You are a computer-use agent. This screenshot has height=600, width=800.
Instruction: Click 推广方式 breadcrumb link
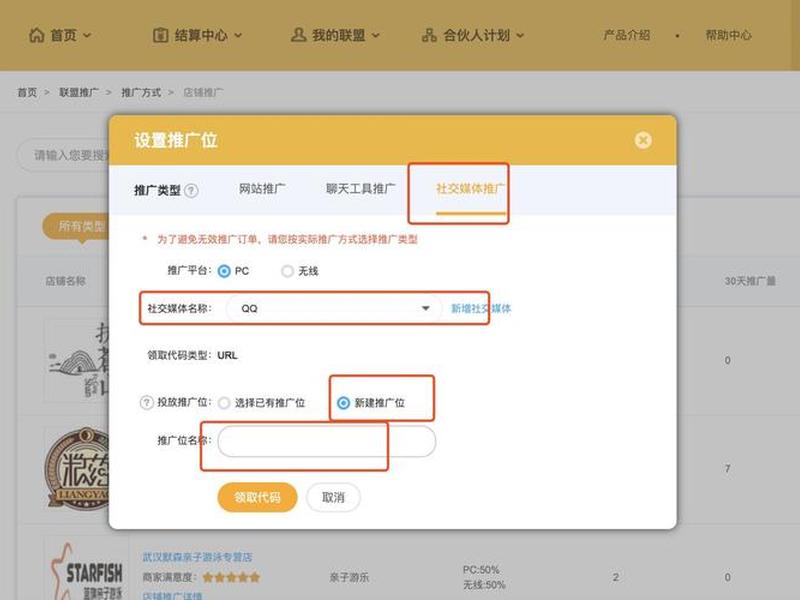(x=141, y=92)
